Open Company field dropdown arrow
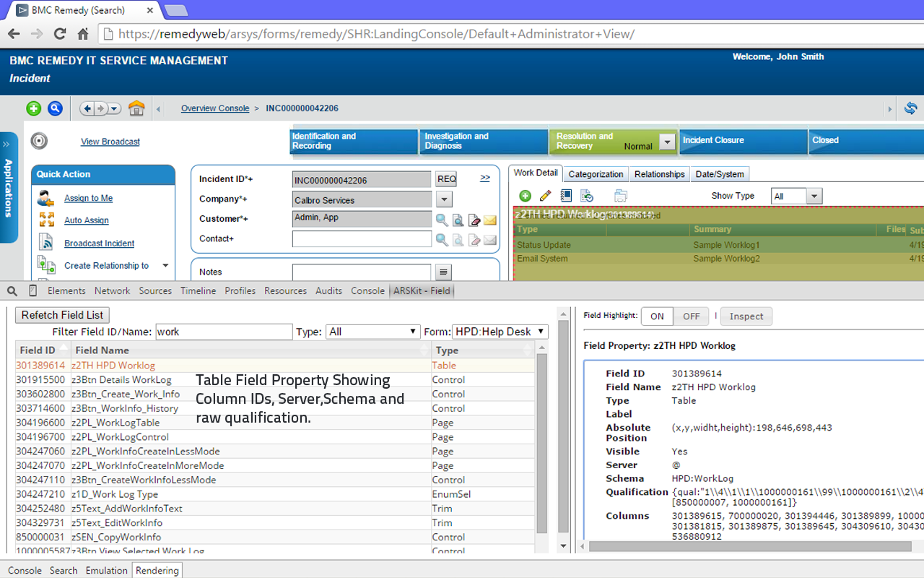The height and width of the screenshot is (578, 924). tap(444, 199)
